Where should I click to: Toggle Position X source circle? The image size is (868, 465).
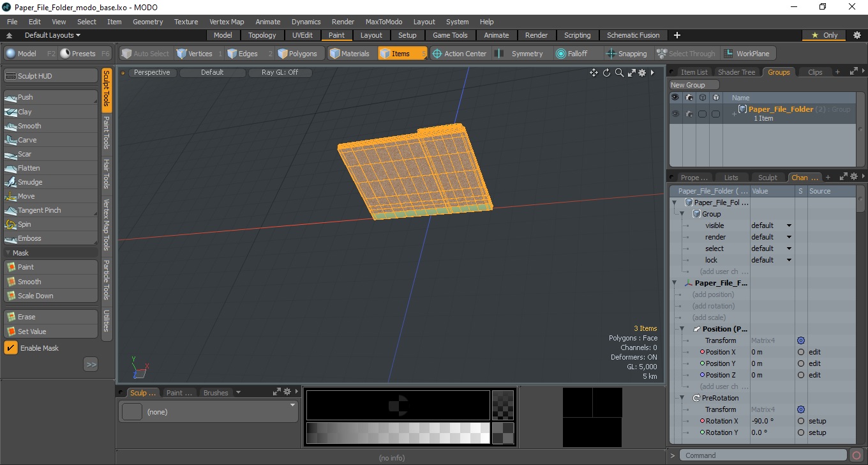click(x=801, y=352)
